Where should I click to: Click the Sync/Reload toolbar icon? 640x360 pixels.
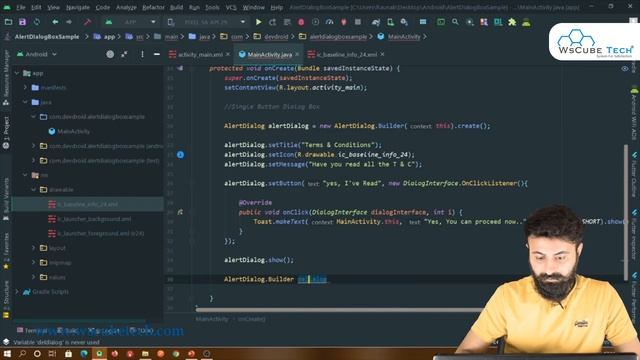click(x=37, y=22)
